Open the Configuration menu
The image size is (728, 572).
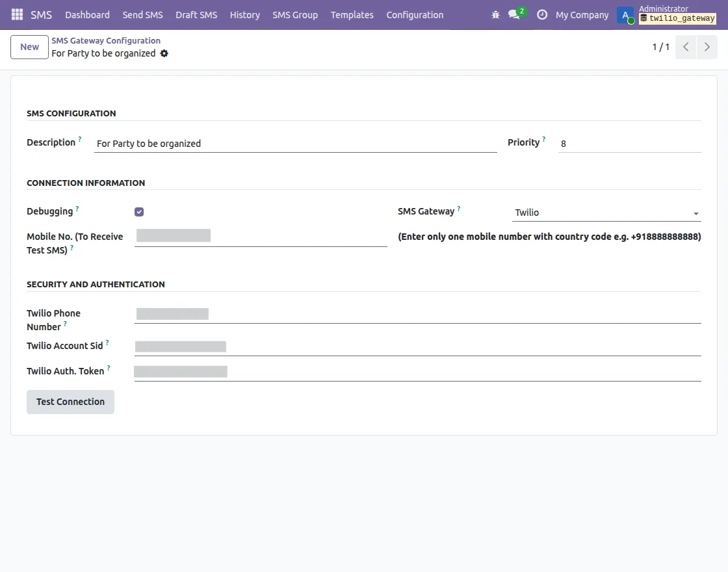coord(415,15)
